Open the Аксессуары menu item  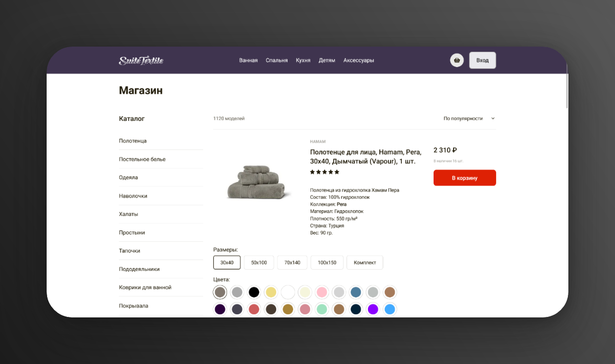click(x=359, y=60)
